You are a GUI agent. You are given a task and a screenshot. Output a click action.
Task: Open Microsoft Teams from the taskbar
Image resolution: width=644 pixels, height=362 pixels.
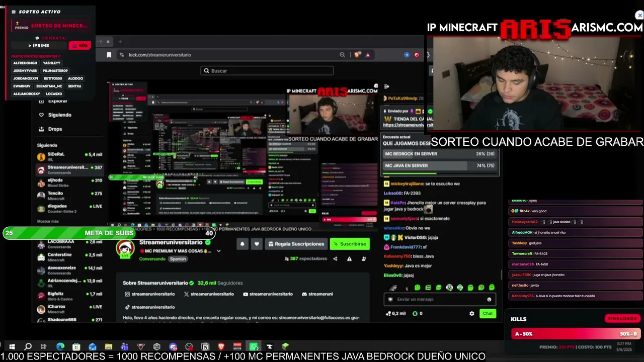click(x=124, y=346)
